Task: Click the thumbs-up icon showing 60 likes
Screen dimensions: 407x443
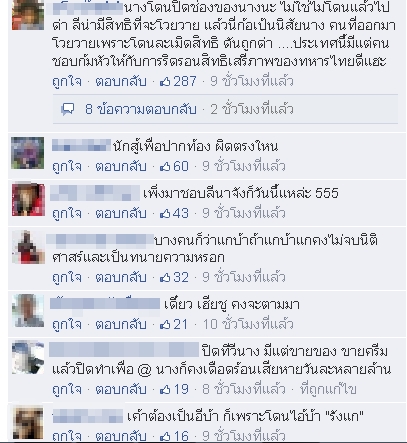Action: click(x=165, y=166)
